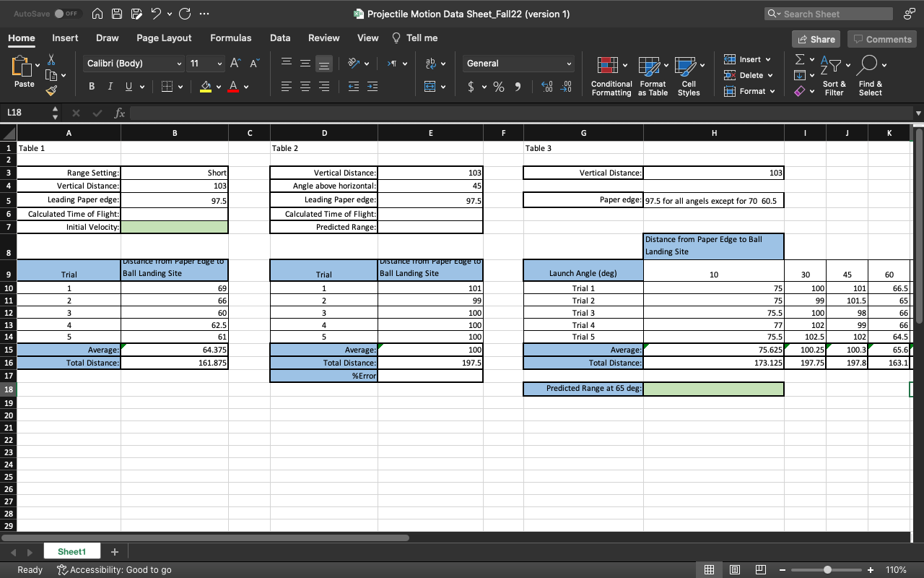The height and width of the screenshot is (578, 924).
Task: Open the more options ellipsis in title bar
Action: pyautogui.click(x=204, y=14)
